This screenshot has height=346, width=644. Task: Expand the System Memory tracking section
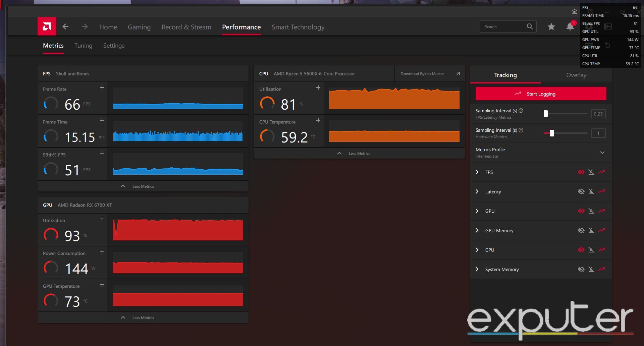click(477, 269)
